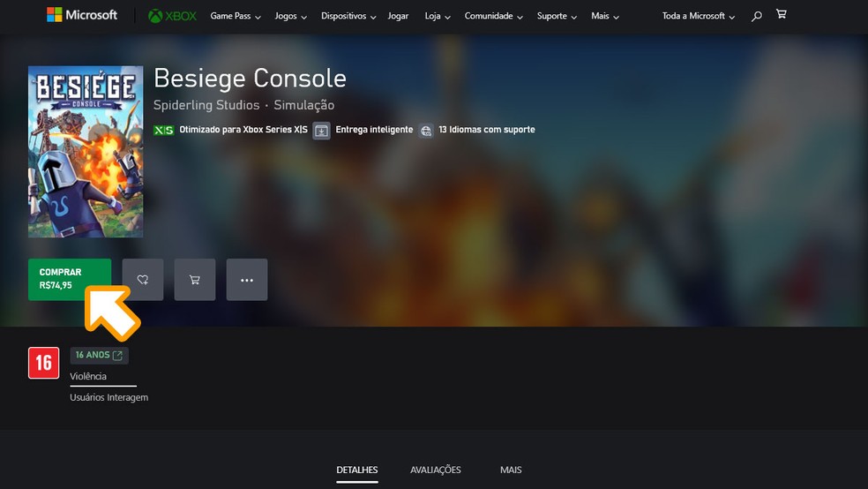Expand the Dispositivos dropdown menu
Viewport: 868px width, 489px height.
pyautogui.click(x=348, y=16)
